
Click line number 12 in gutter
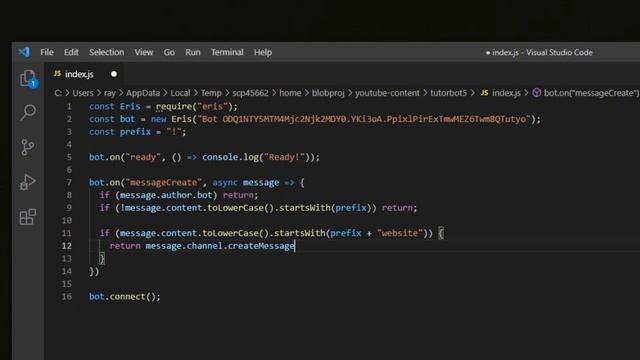pyautogui.click(x=67, y=246)
